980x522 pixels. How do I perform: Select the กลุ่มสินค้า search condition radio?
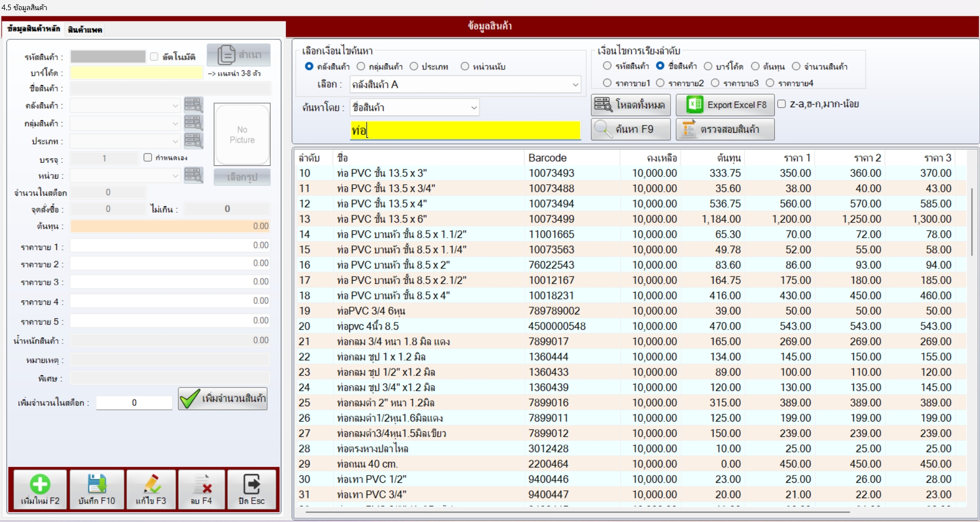pos(361,66)
